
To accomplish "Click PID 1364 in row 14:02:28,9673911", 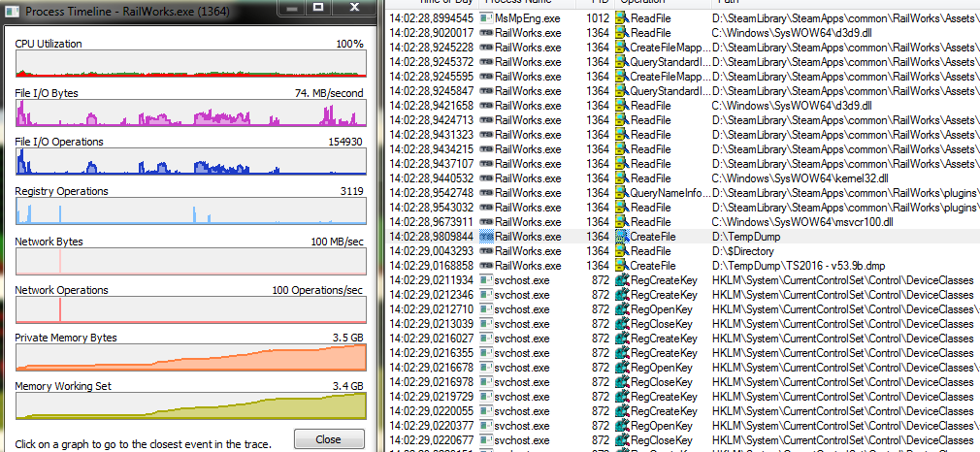I will click(x=598, y=222).
